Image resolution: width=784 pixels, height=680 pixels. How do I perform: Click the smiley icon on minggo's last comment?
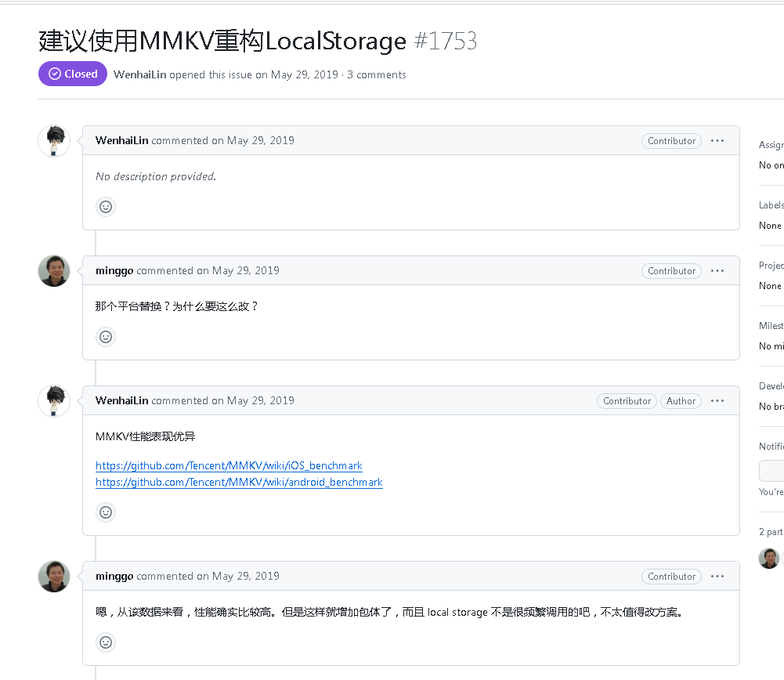pos(106,642)
